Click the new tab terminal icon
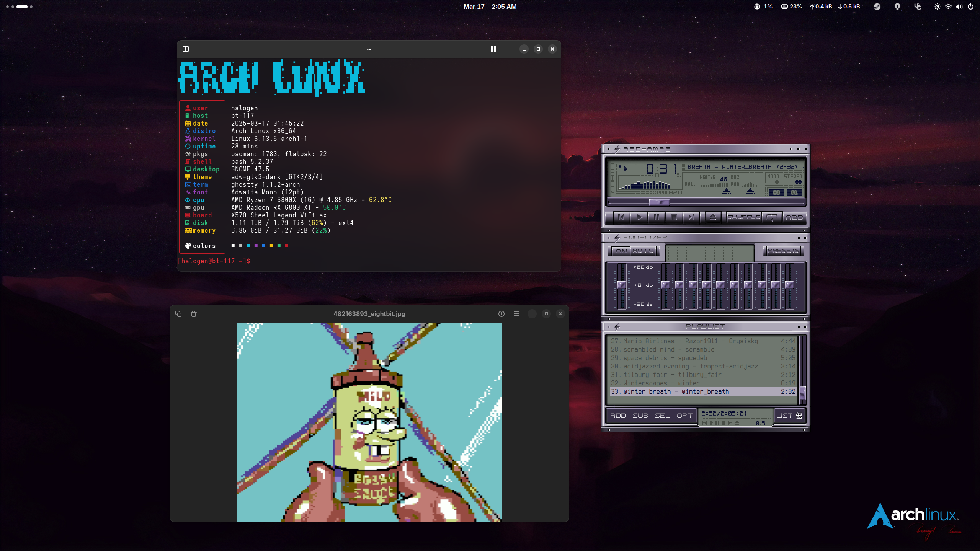The width and height of the screenshot is (980, 551). coord(186,49)
